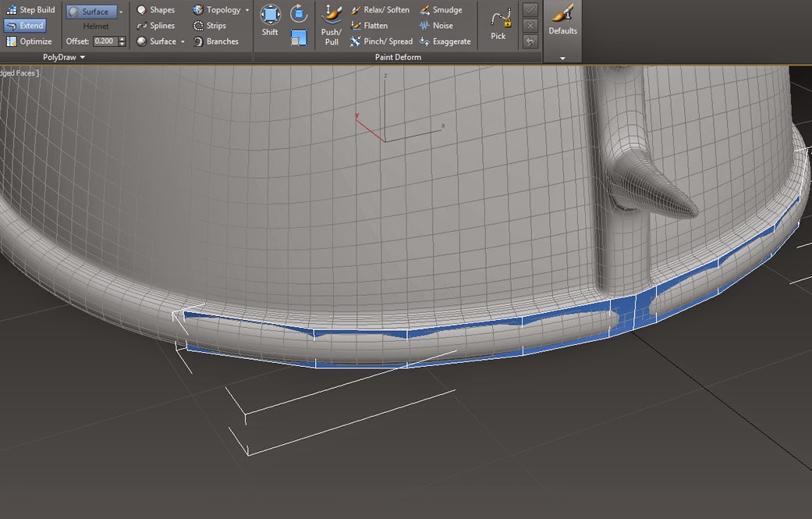Select the Shapes tool
The image size is (812, 519).
click(156, 10)
